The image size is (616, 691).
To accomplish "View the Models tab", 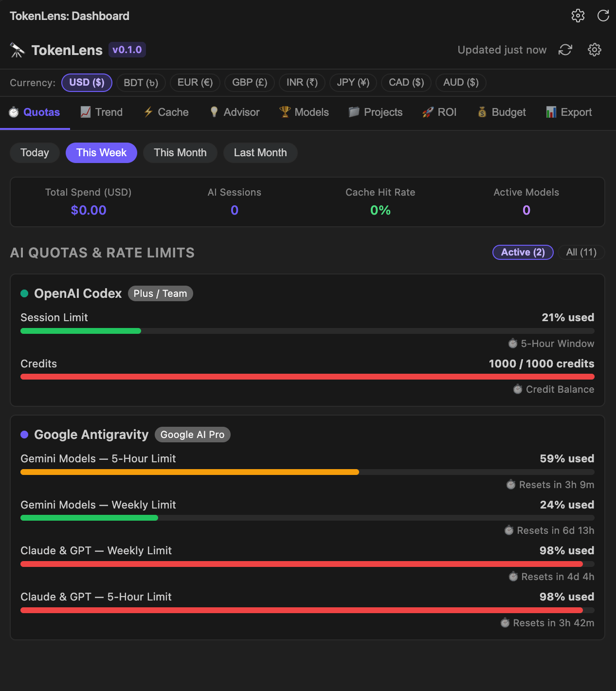I will pyautogui.click(x=304, y=112).
